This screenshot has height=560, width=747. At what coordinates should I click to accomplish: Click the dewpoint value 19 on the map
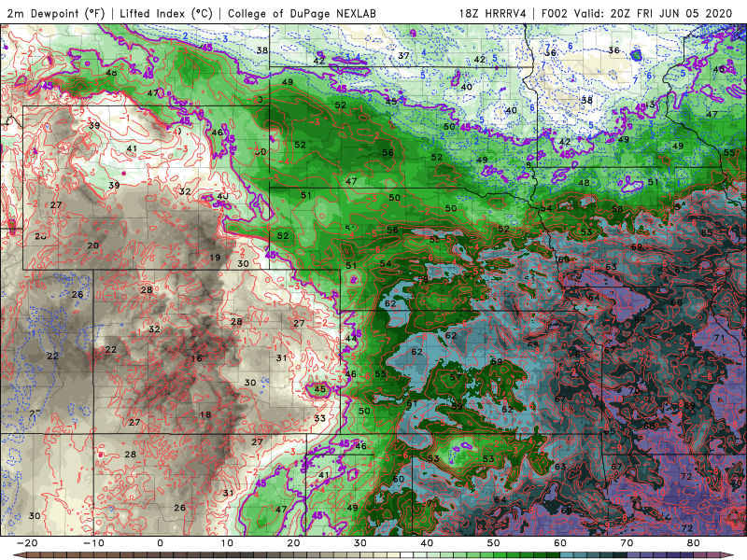(215, 258)
